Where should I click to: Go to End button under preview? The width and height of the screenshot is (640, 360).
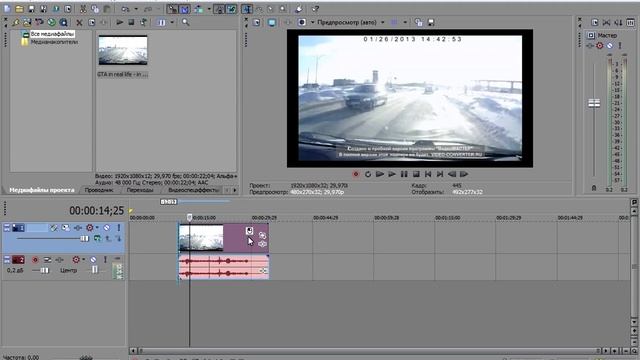(440, 174)
